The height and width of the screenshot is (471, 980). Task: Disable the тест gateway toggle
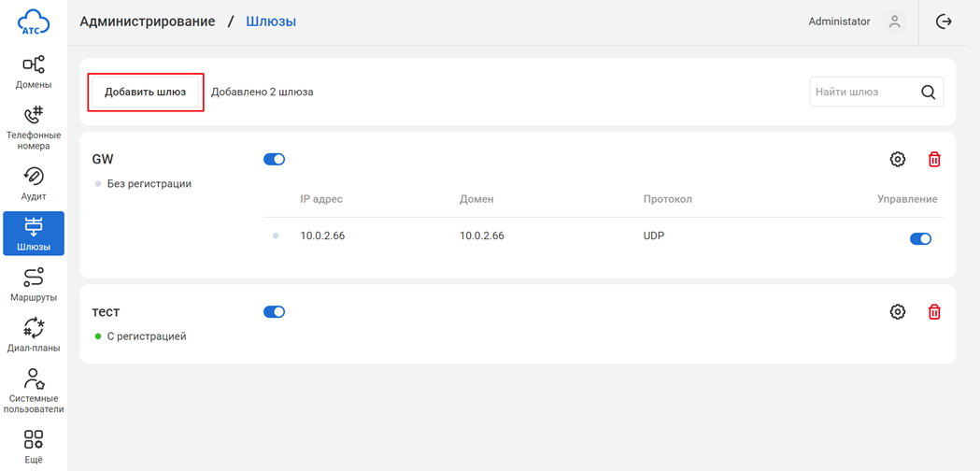(x=274, y=312)
